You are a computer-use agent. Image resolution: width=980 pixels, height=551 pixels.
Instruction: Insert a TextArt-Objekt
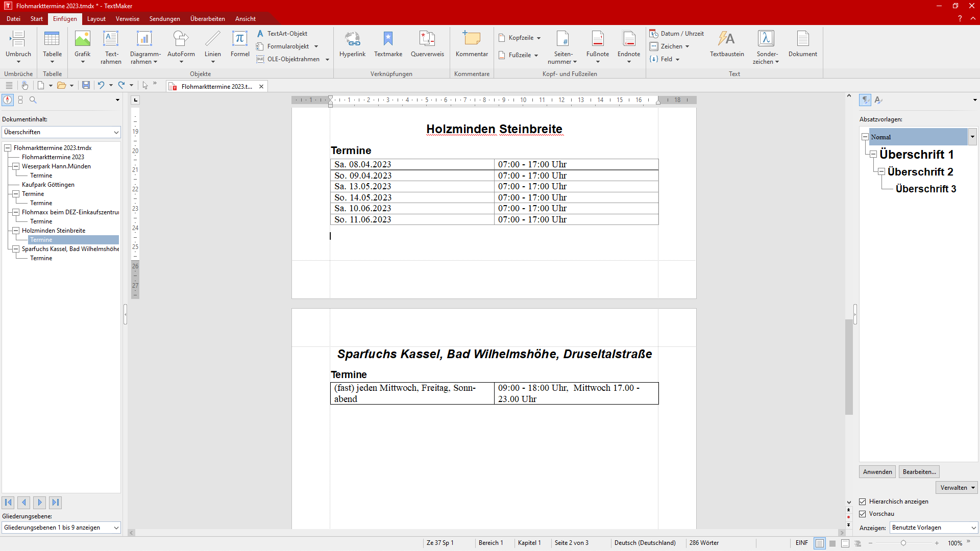click(282, 34)
